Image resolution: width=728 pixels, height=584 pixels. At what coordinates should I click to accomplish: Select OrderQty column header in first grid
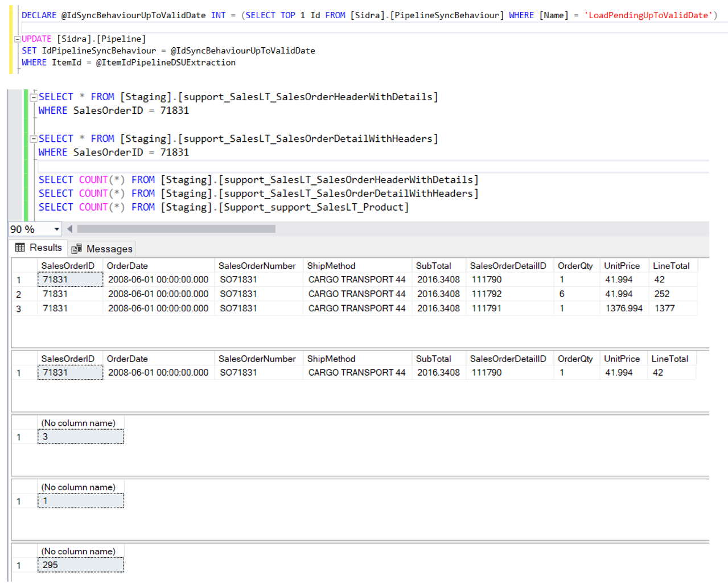pyautogui.click(x=575, y=266)
